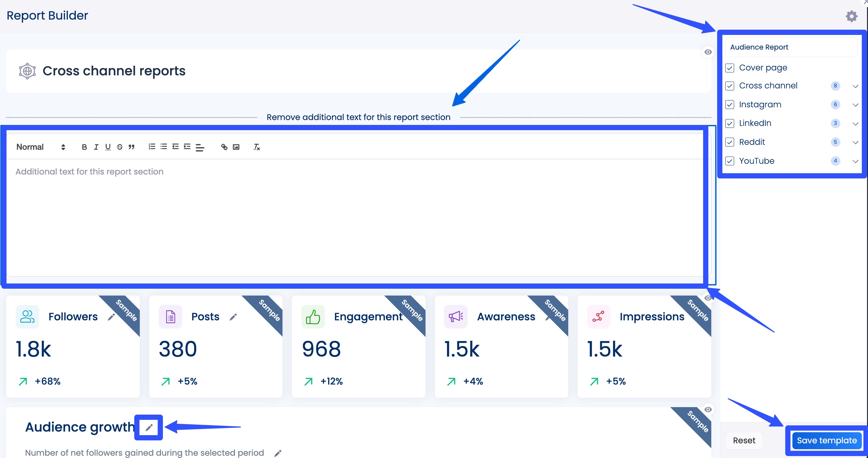Toggle bold formatting in the text editor
The image size is (868, 458).
point(84,147)
